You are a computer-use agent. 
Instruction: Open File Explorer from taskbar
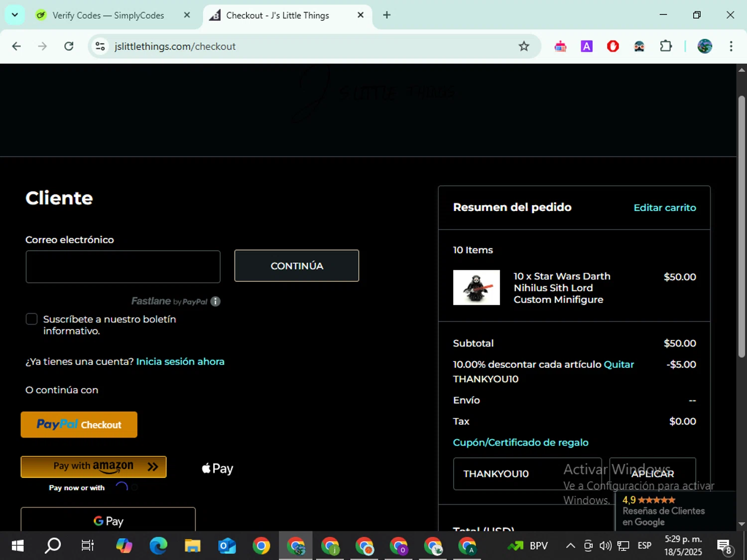(x=192, y=546)
